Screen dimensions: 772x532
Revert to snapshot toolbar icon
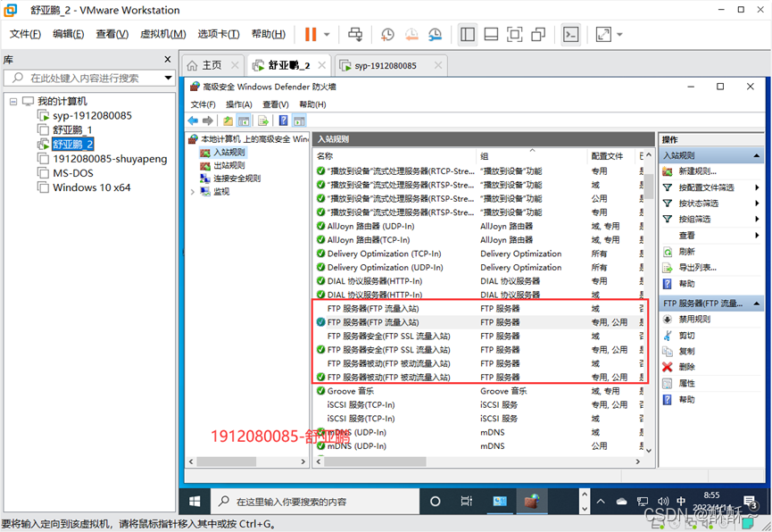tap(411, 34)
